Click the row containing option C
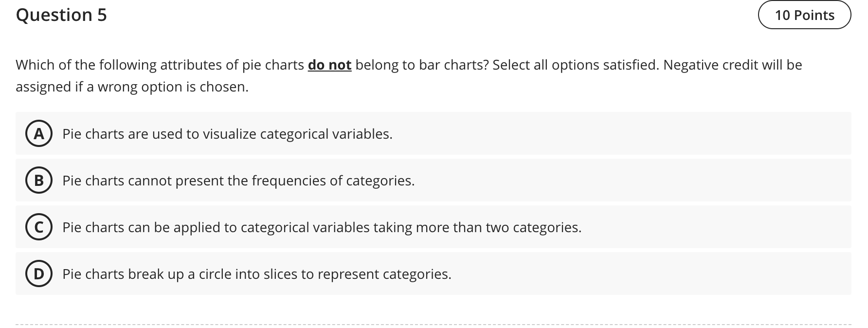Screen dimensions: 868x328 [x=434, y=227]
